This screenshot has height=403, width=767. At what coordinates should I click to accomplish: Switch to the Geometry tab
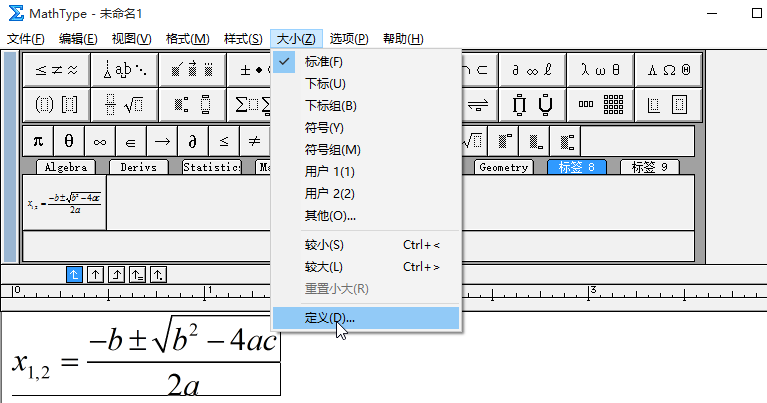504,167
